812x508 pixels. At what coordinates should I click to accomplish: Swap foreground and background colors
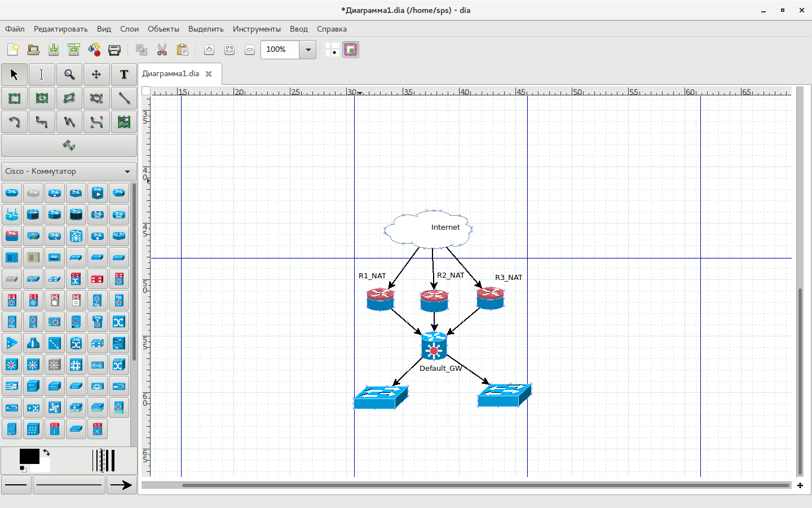click(x=46, y=453)
